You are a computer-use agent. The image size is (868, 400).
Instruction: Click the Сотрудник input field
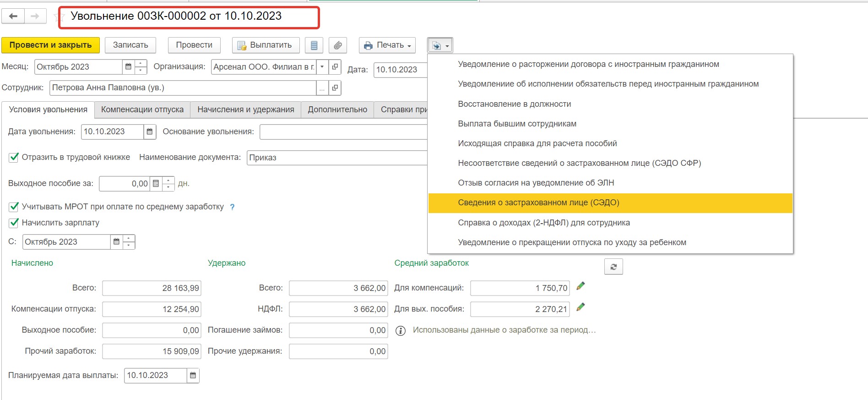click(x=182, y=88)
